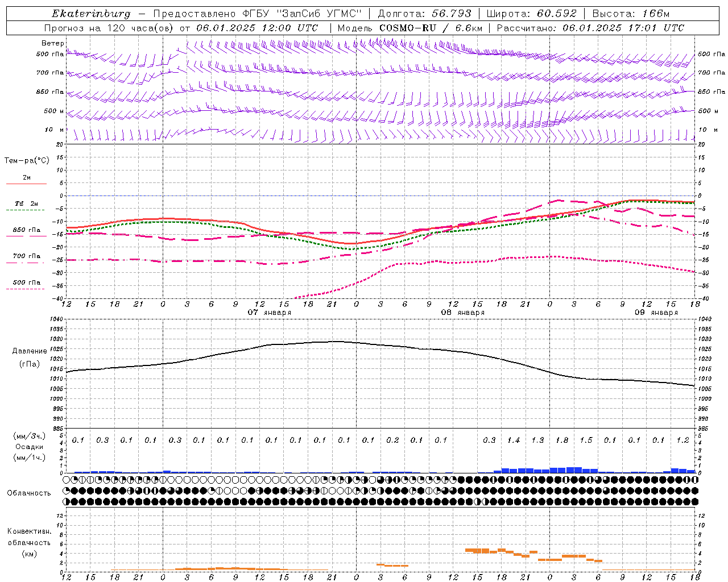Click the 'Облачность' cloud cover row label

click(29, 493)
